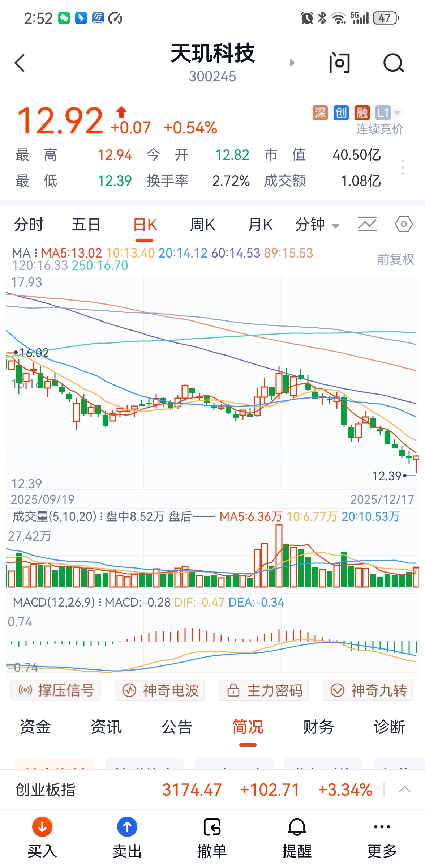Viewport: 425px width, 868px height.
Task: Open the 简况 company profile tab
Action: pyautogui.click(x=248, y=727)
